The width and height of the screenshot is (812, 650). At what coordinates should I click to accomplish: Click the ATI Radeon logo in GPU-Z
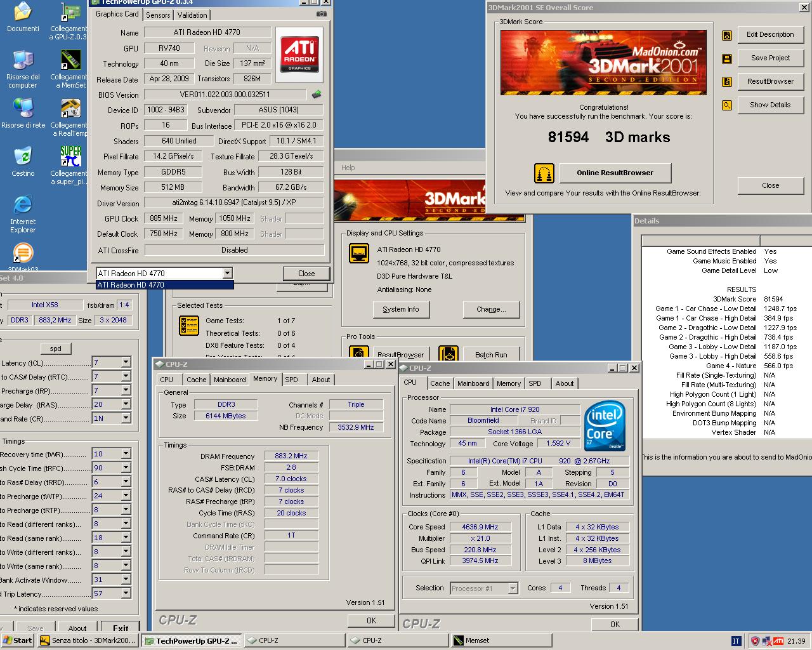[299, 54]
